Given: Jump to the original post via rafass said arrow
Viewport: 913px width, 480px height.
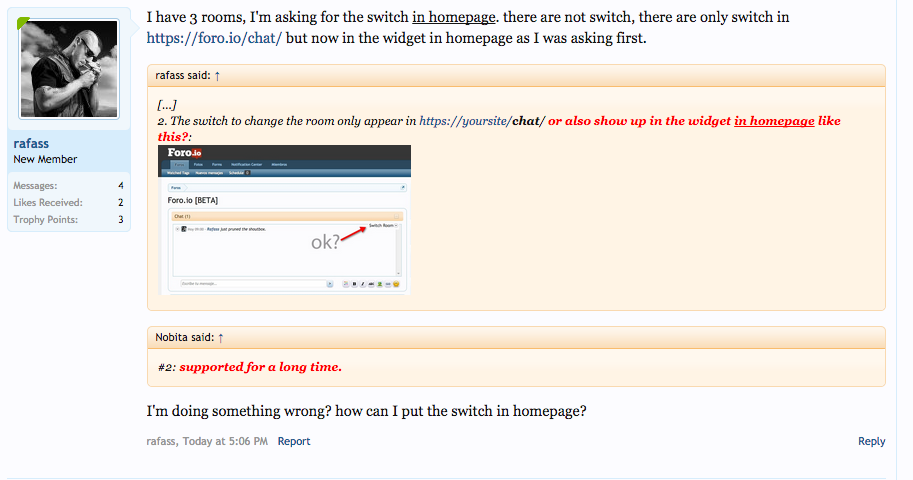Looking at the screenshot, I should tap(217, 75).
